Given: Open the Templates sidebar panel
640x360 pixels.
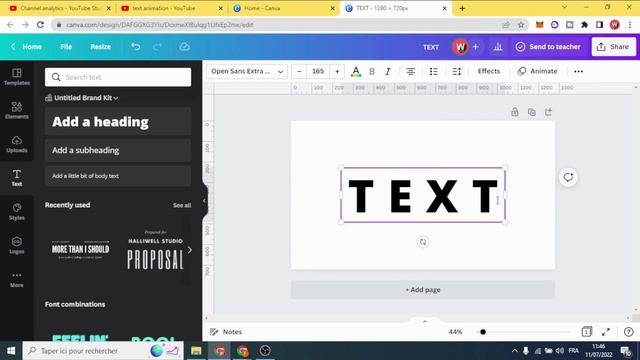Looking at the screenshot, I should click(x=17, y=77).
